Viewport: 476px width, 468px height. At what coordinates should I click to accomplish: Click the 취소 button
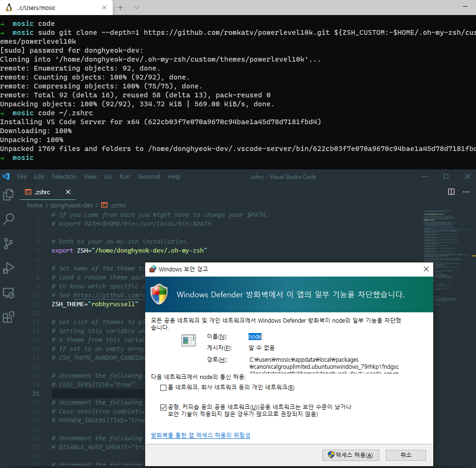click(x=406, y=455)
